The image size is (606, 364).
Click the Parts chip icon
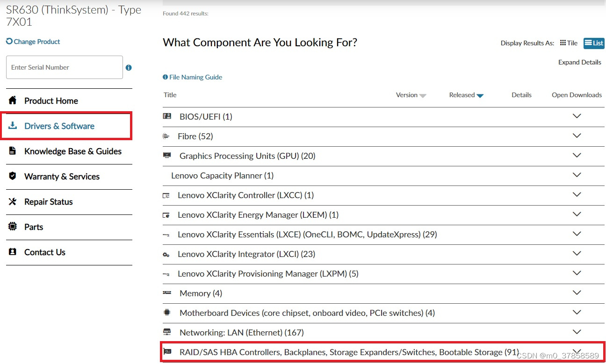point(13,227)
